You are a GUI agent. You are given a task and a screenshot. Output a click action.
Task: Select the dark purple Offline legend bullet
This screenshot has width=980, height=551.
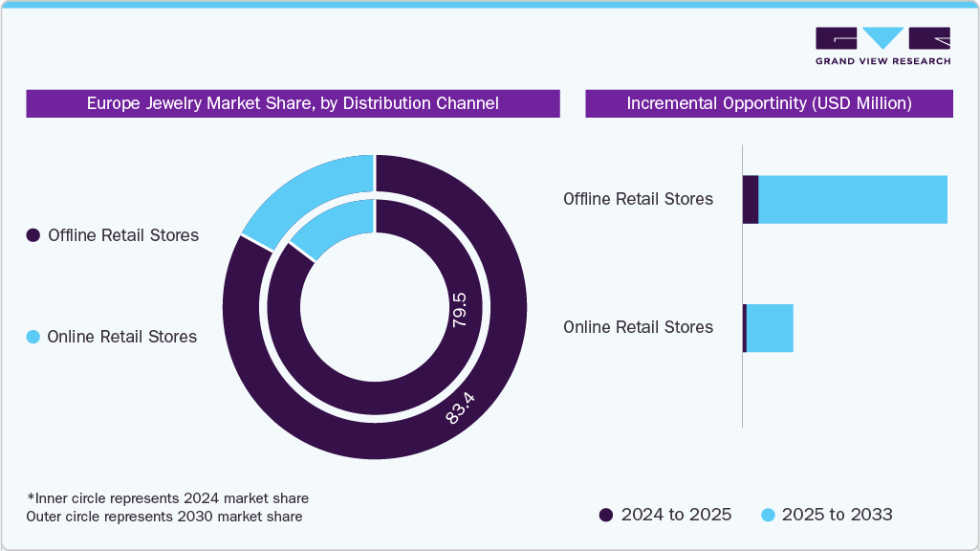click(34, 235)
